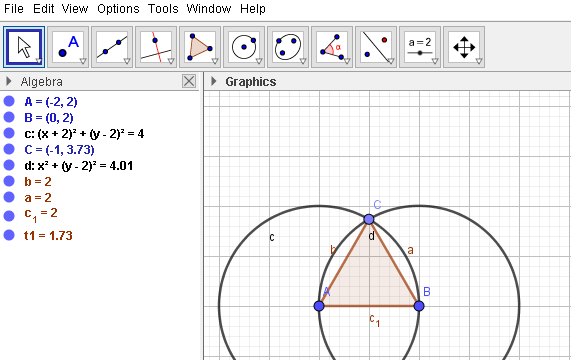Toggle visibility of segment b
The width and height of the screenshot is (571, 360).
pos(9,181)
